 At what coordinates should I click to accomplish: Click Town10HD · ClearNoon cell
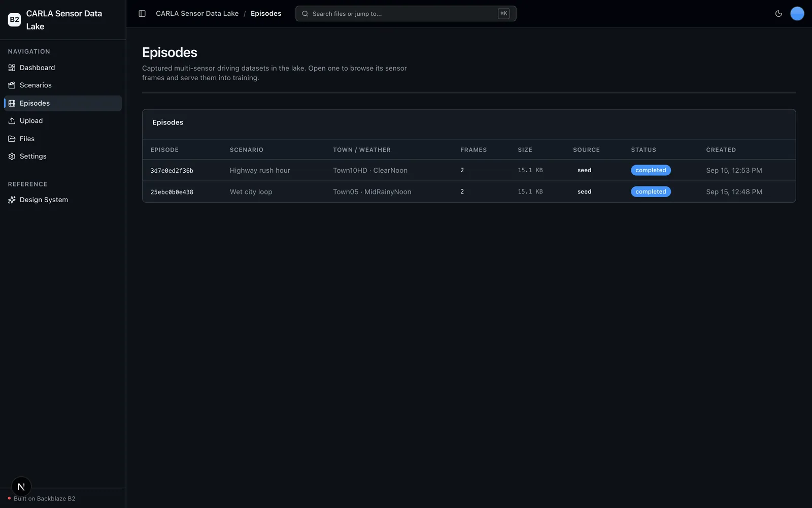(370, 171)
